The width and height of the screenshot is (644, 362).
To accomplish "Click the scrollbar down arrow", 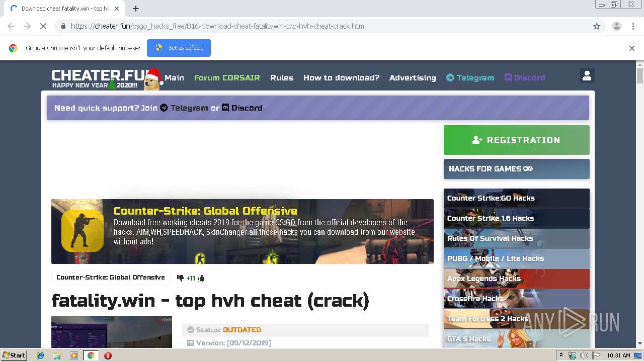I will tap(640, 343).
